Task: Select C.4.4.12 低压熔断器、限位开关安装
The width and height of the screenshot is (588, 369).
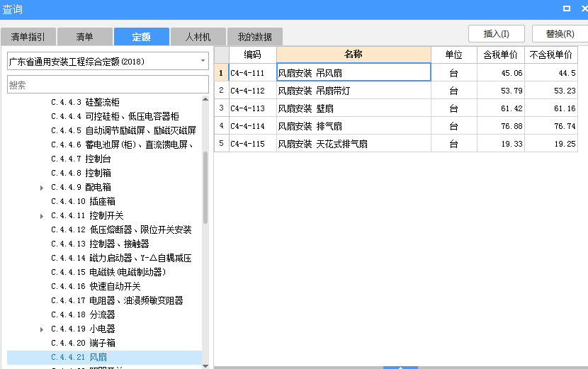Action: (121, 229)
